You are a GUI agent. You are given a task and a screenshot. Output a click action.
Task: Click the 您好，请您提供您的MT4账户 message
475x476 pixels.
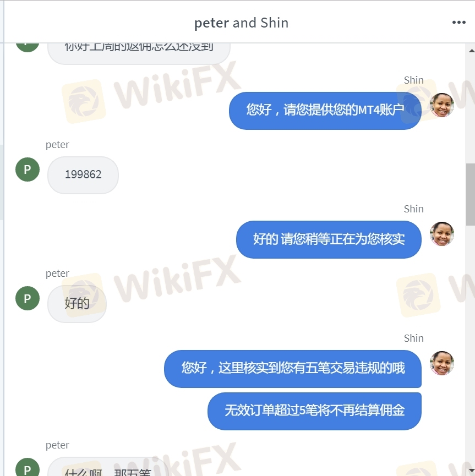point(325,111)
